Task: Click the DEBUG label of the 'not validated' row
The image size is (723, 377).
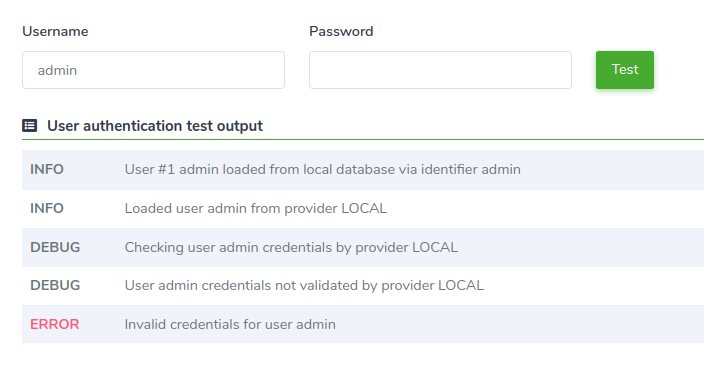Action: coord(55,286)
